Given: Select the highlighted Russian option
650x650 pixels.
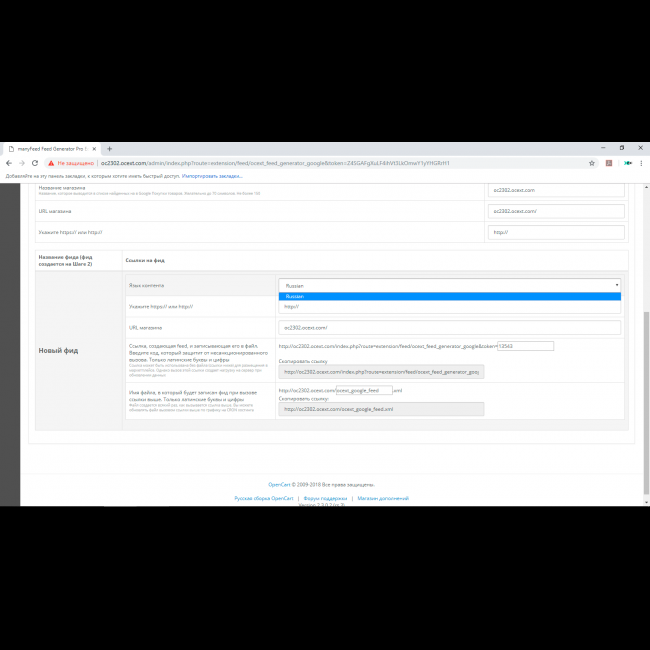Looking at the screenshot, I should click(449, 296).
